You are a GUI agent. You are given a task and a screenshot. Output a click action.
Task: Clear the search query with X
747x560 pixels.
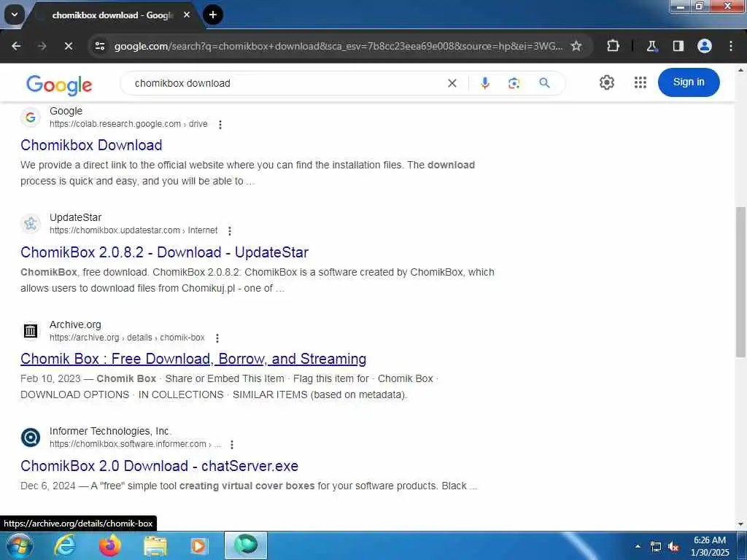point(452,83)
